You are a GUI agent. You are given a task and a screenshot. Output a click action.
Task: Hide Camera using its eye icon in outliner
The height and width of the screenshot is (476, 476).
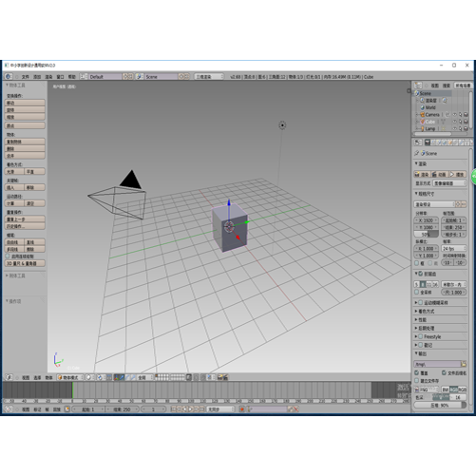click(454, 115)
